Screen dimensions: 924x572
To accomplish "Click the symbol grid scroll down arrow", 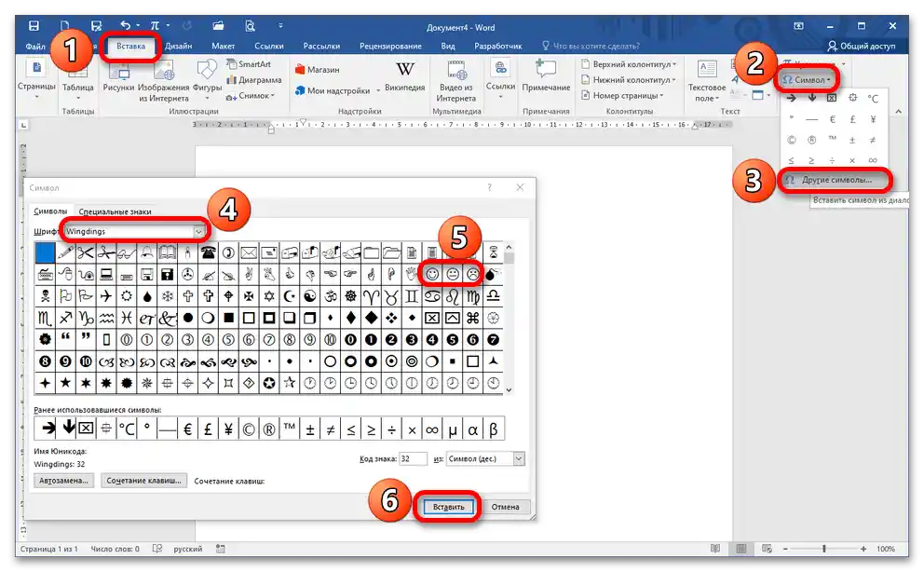I will pos(509,389).
